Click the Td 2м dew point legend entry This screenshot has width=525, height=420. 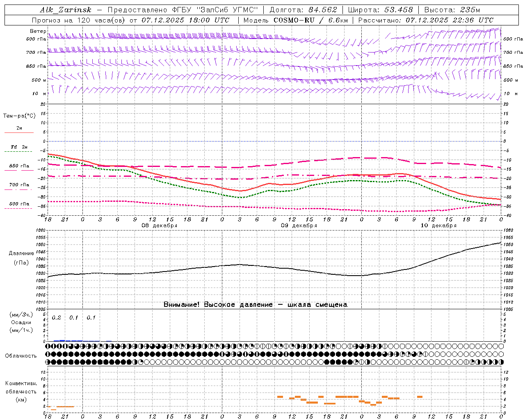[19, 147]
